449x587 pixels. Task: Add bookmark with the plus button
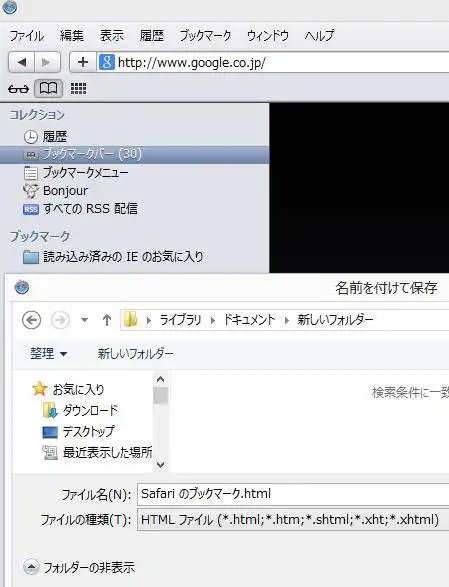[83, 62]
